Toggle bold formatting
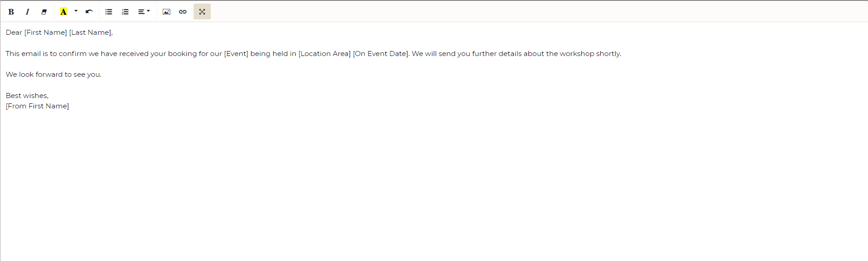The image size is (868, 261). (x=11, y=12)
